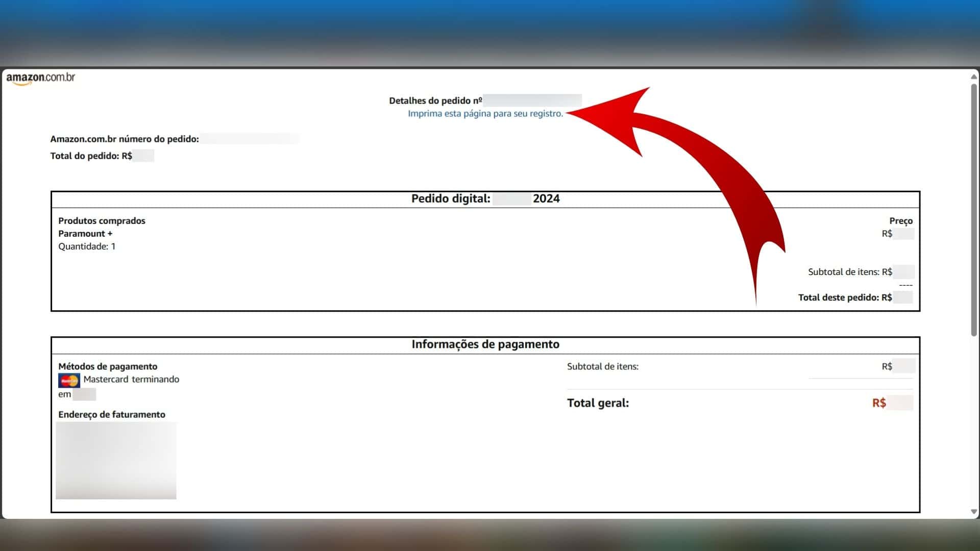
Task: Click 'Total do pedido: R$' text
Action: tap(91, 156)
